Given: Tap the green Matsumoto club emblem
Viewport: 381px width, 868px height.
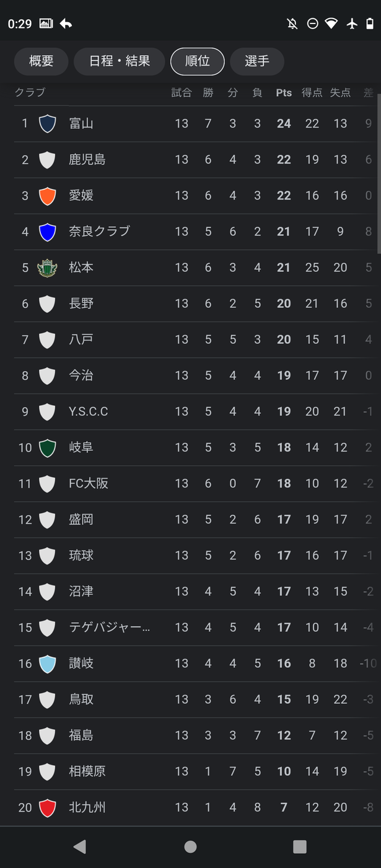Looking at the screenshot, I should (x=48, y=268).
